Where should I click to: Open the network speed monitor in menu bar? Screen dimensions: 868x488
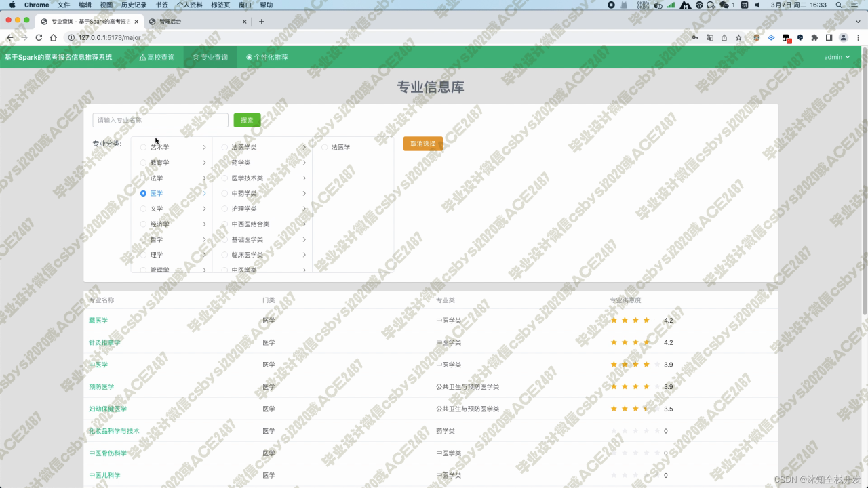[x=643, y=5]
